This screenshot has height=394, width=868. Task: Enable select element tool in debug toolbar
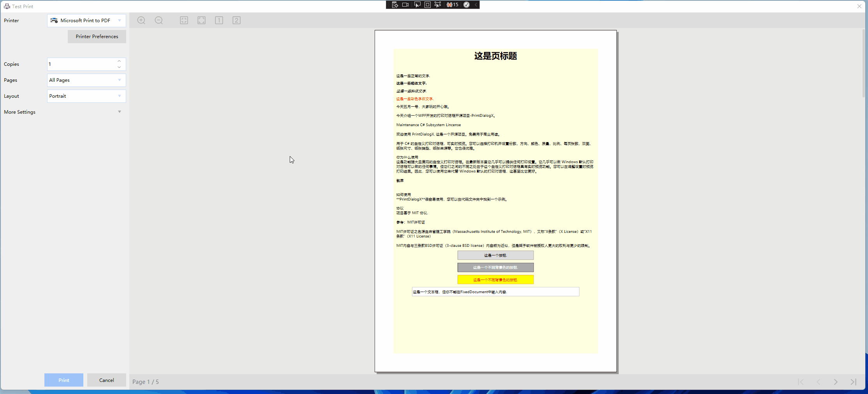[417, 5]
